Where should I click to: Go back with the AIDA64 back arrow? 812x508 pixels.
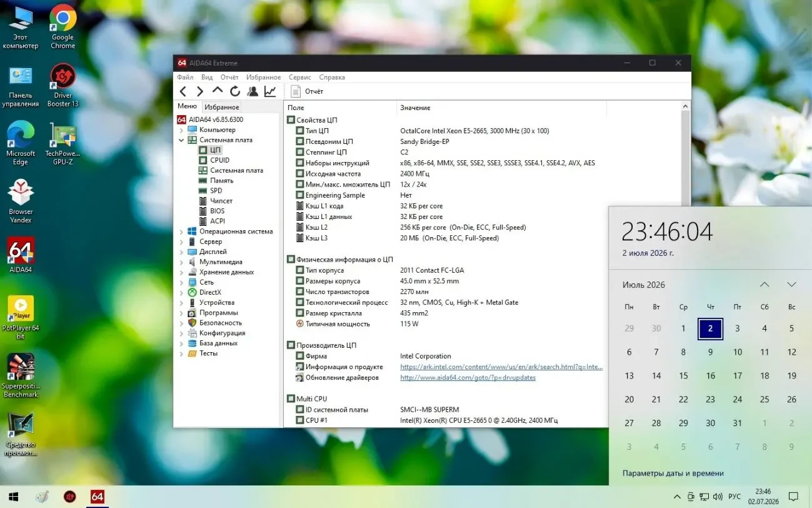point(183,91)
